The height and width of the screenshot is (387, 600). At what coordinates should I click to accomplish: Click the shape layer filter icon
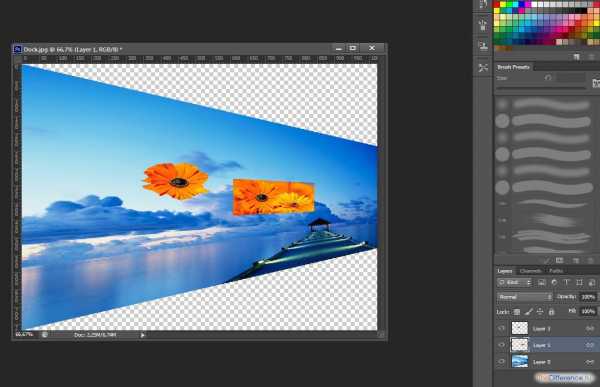pyautogui.click(x=579, y=282)
